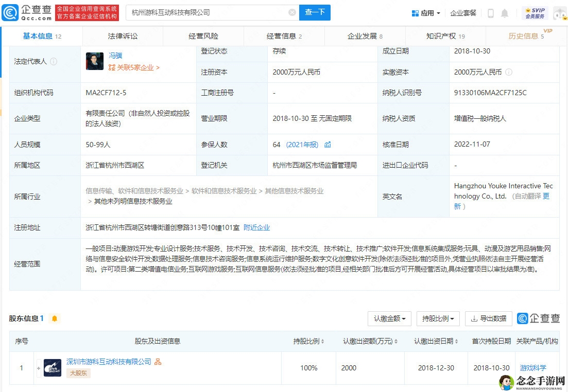568x392 pixels.
Task: Open 冯骥 legal representative link
Action: [115, 56]
